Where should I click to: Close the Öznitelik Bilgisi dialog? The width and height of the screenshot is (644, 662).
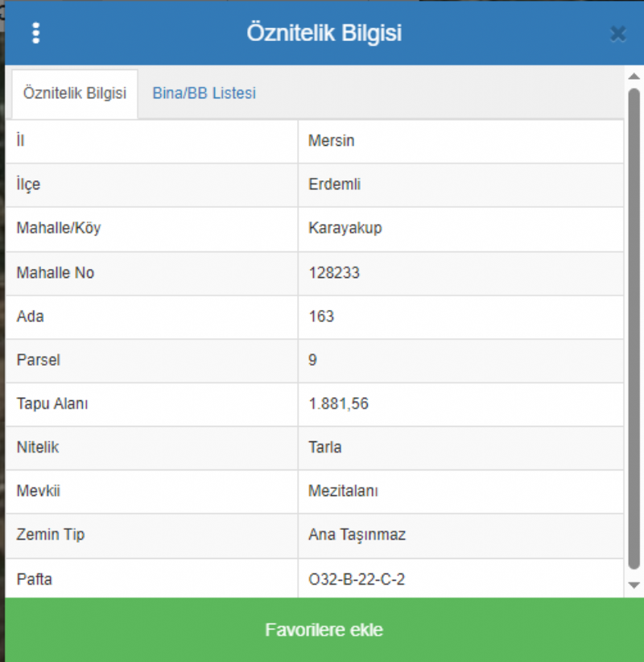pyautogui.click(x=617, y=34)
